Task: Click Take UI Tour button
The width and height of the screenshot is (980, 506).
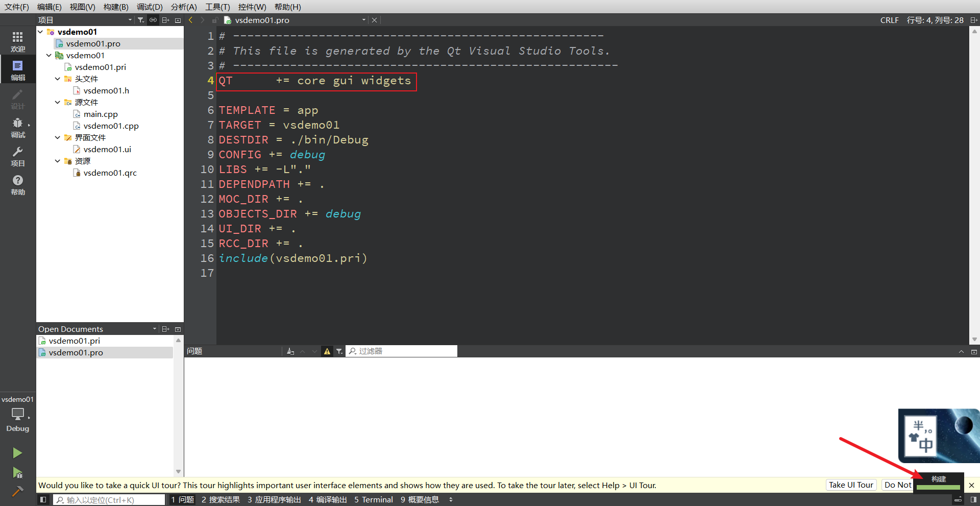Action: (x=851, y=485)
